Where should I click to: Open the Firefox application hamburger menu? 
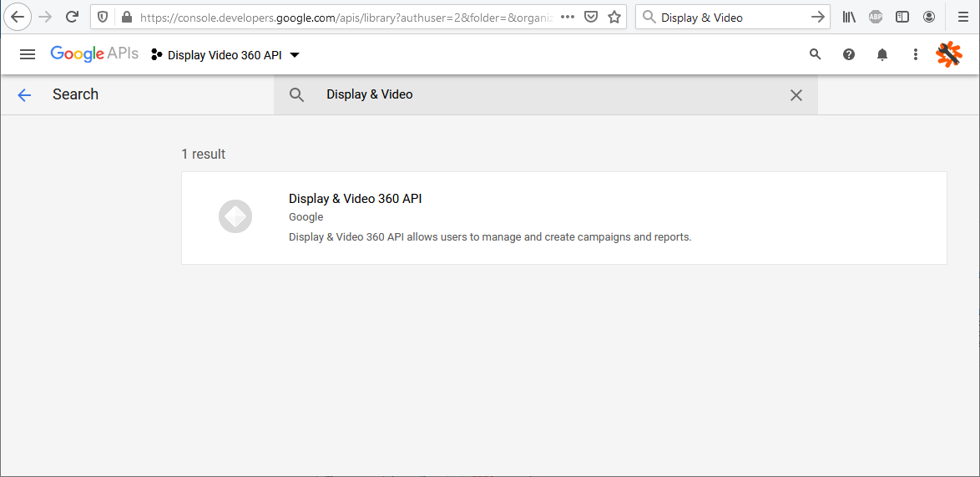tap(962, 17)
